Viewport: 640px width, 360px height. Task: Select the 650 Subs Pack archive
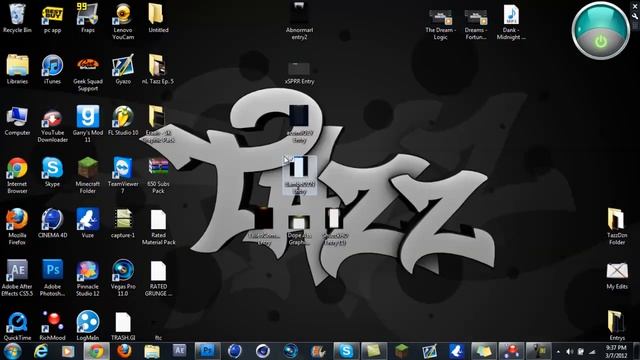pos(158,176)
